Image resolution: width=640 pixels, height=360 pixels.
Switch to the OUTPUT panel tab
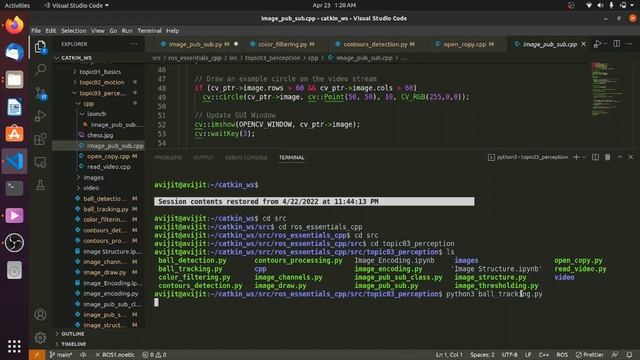tap(203, 158)
